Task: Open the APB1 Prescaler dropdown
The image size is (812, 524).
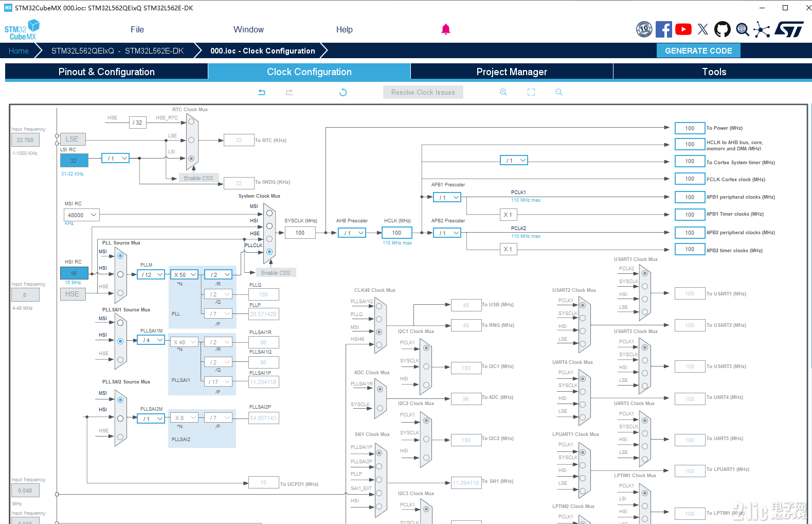Action: tap(447, 197)
